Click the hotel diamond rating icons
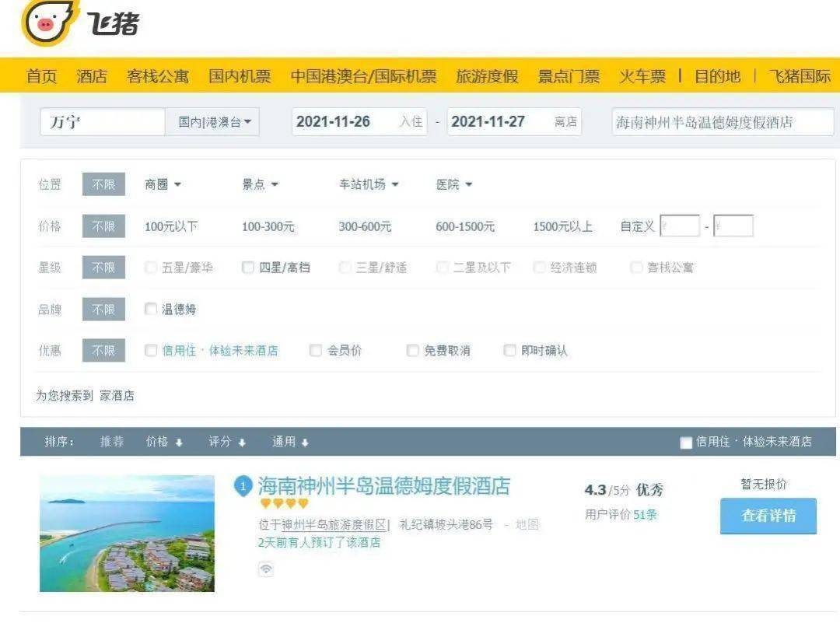 point(285,503)
